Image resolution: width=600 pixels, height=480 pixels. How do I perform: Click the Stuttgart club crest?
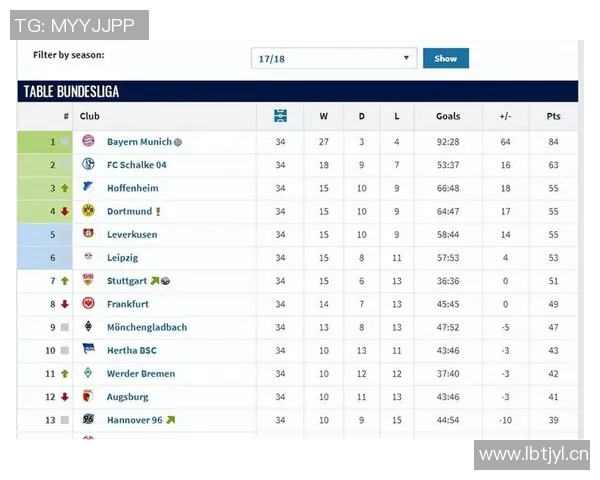pyautogui.click(x=88, y=281)
